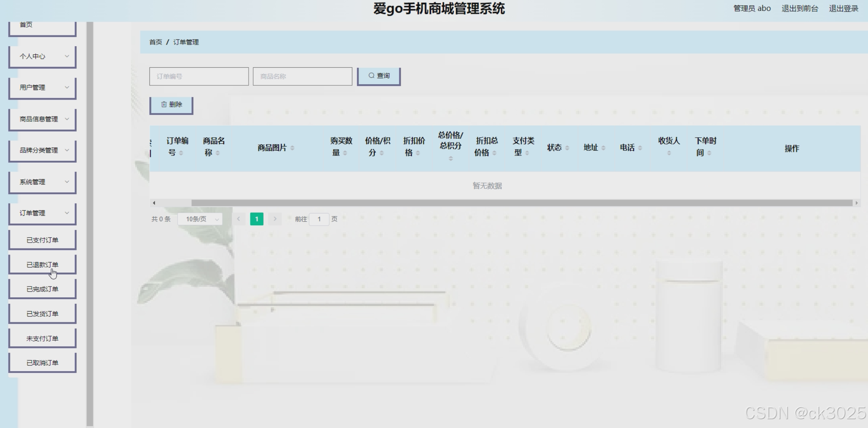Click the sort icon beside 状态 column
The width and height of the screenshot is (868, 428).
click(x=567, y=148)
